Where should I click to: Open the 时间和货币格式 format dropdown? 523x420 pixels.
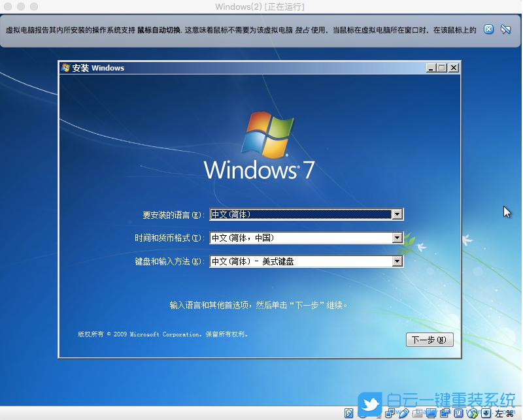(x=398, y=238)
